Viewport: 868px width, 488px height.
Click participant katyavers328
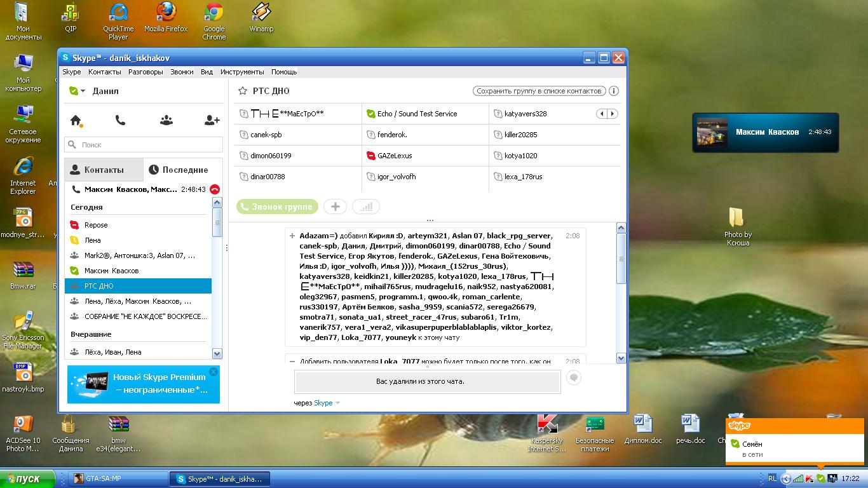point(525,114)
